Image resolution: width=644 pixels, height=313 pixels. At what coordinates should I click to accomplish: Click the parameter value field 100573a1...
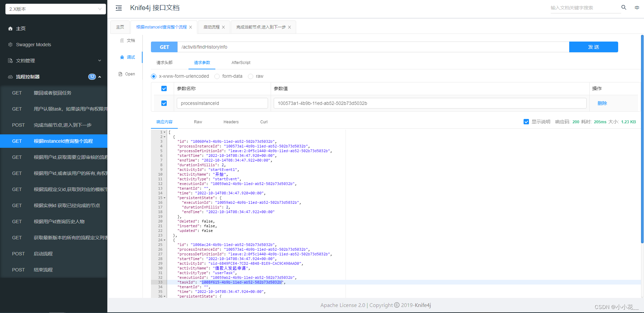430,103
